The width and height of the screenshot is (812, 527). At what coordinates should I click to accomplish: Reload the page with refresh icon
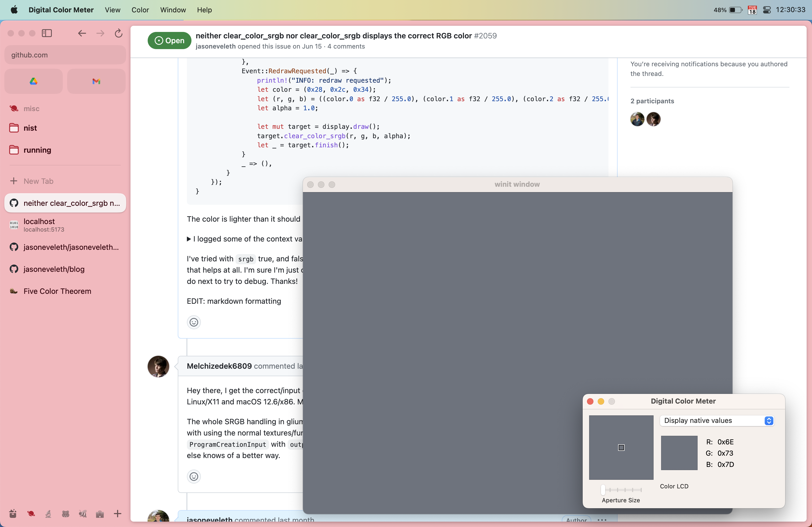coord(118,33)
